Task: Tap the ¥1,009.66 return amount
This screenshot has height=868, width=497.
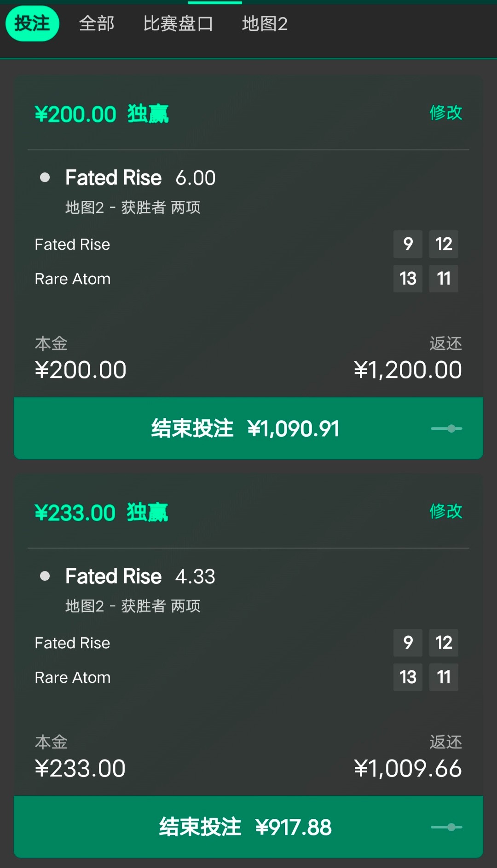Action: click(408, 769)
